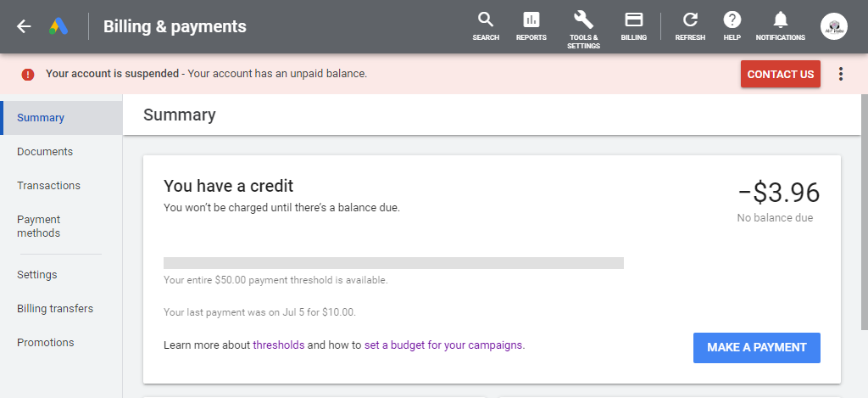Click the gray payment threshold progress bar

pos(393,263)
